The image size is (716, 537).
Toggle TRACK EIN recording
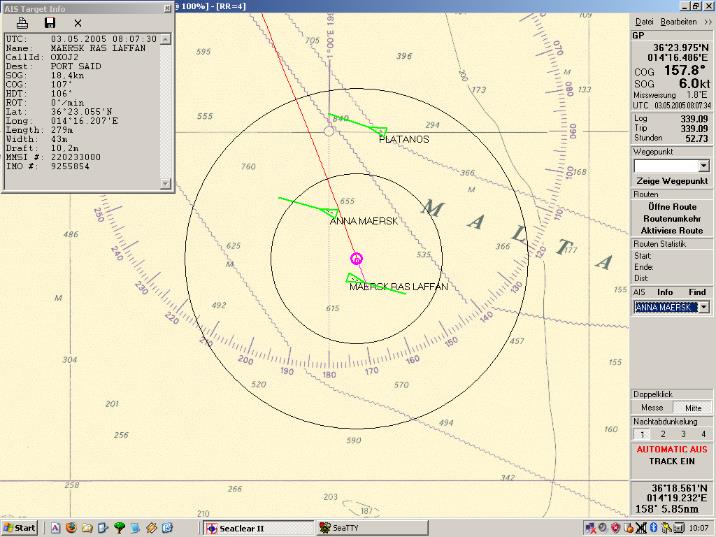(672, 461)
